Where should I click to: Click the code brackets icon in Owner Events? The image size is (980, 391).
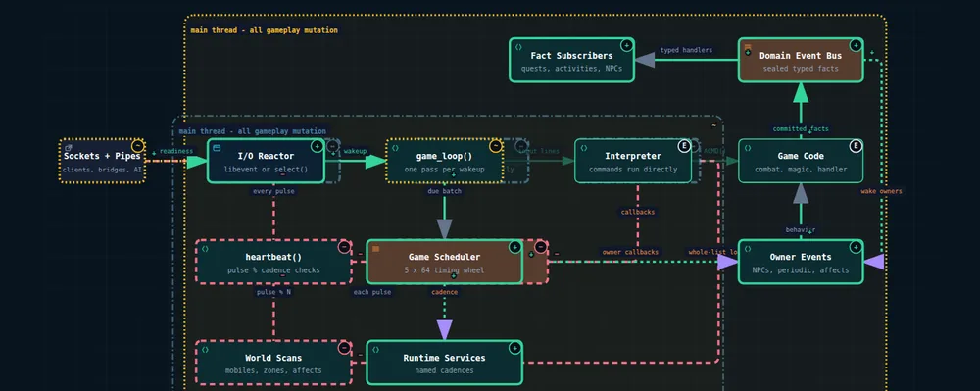(748, 249)
